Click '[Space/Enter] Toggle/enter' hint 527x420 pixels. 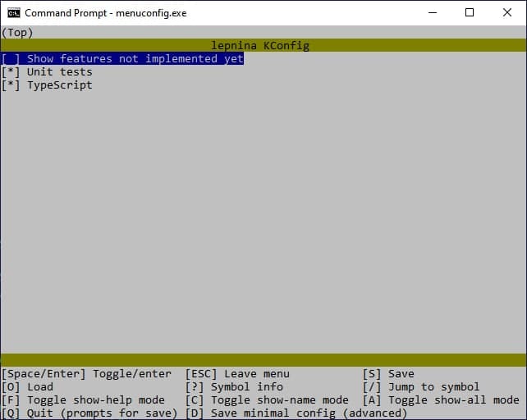point(86,373)
